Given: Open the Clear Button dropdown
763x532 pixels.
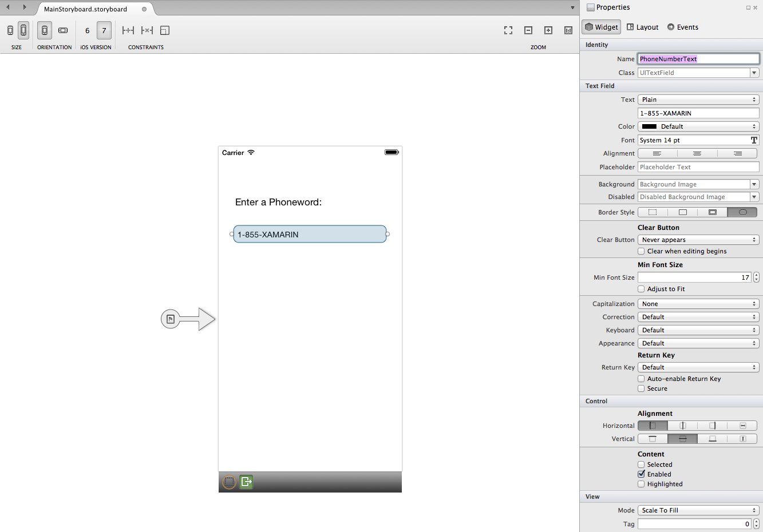Looking at the screenshot, I should pos(698,240).
